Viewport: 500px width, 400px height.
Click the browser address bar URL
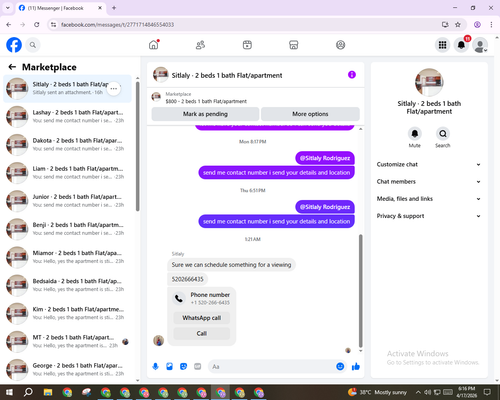pyautogui.click(x=117, y=25)
